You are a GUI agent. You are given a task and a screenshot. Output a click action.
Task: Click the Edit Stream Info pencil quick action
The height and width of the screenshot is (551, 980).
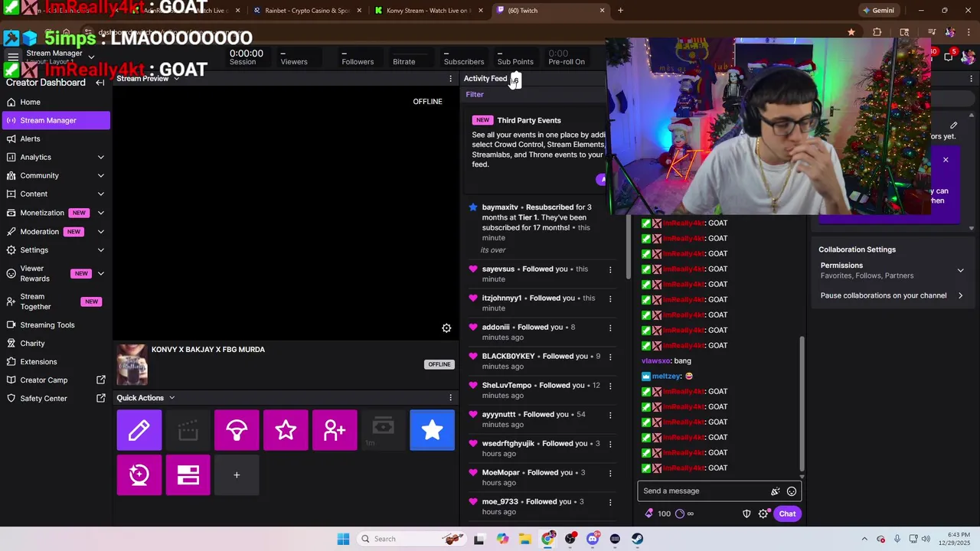[x=139, y=430]
